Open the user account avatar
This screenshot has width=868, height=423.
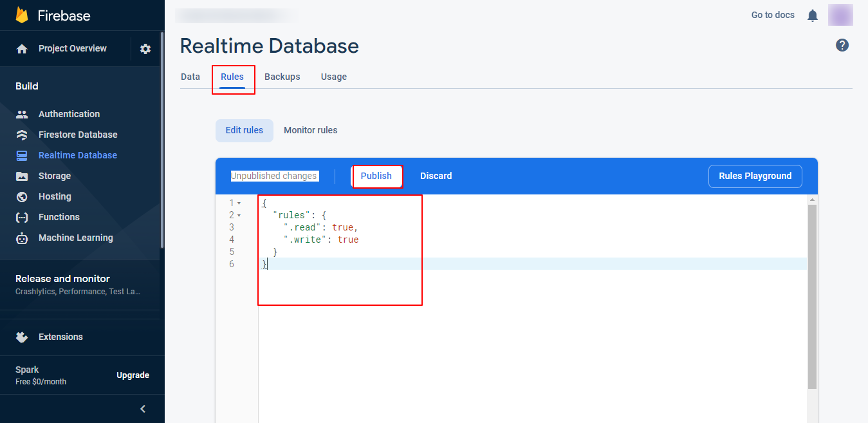[840, 15]
